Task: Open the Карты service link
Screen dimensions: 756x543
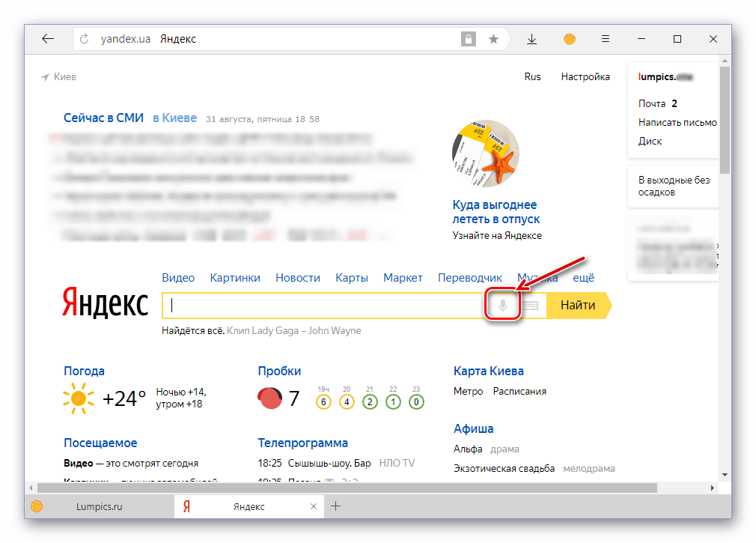Action: click(x=352, y=278)
